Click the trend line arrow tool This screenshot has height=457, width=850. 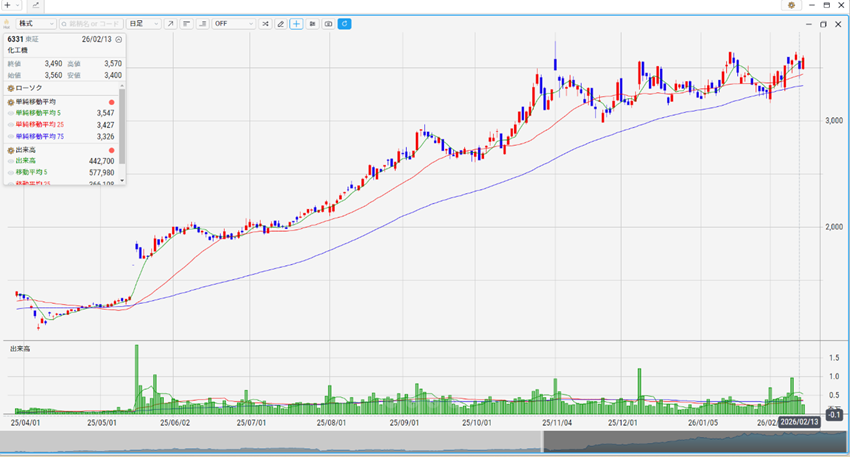coord(170,23)
